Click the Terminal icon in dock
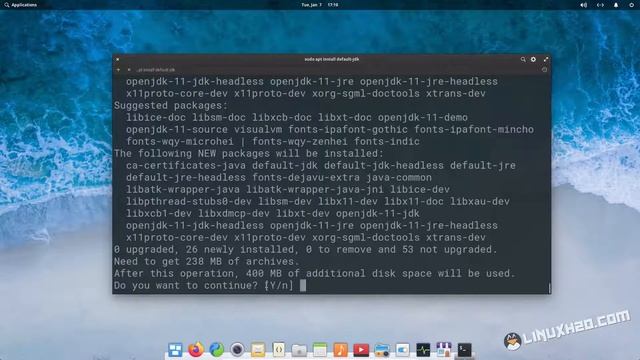Viewport: 640px width, 360px height. [x=464, y=350]
